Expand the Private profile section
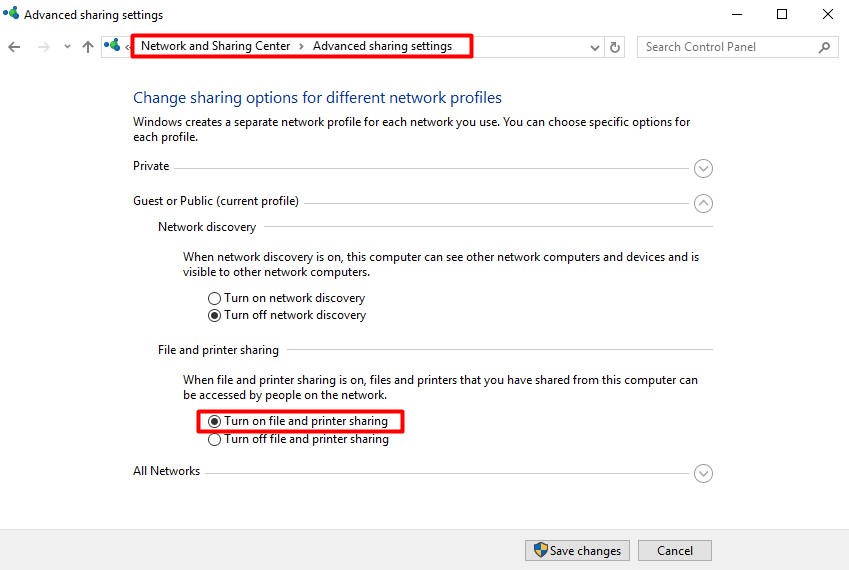The image size is (849, 570). (x=703, y=168)
